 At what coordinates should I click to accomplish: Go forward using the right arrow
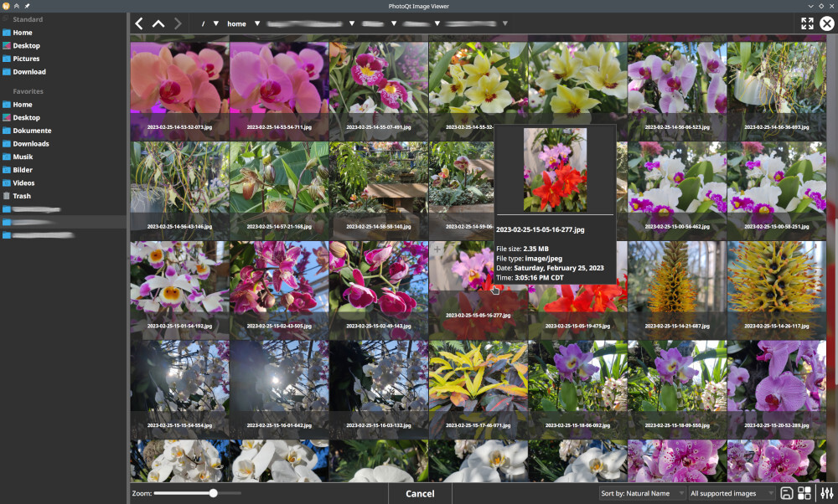178,23
